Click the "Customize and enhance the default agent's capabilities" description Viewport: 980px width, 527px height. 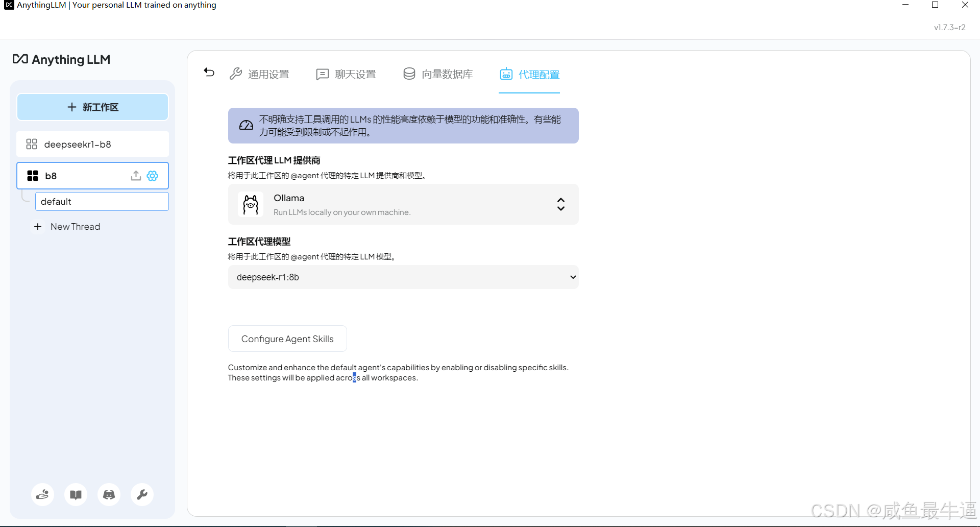[398, 373]
